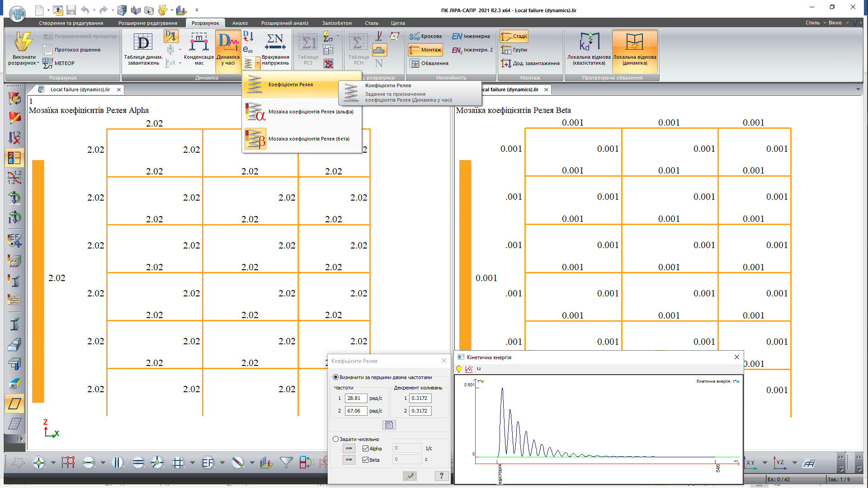Screen dimensions: 868x488
Task: Select Задати чисельно radio button
Action: click(336, 439)
